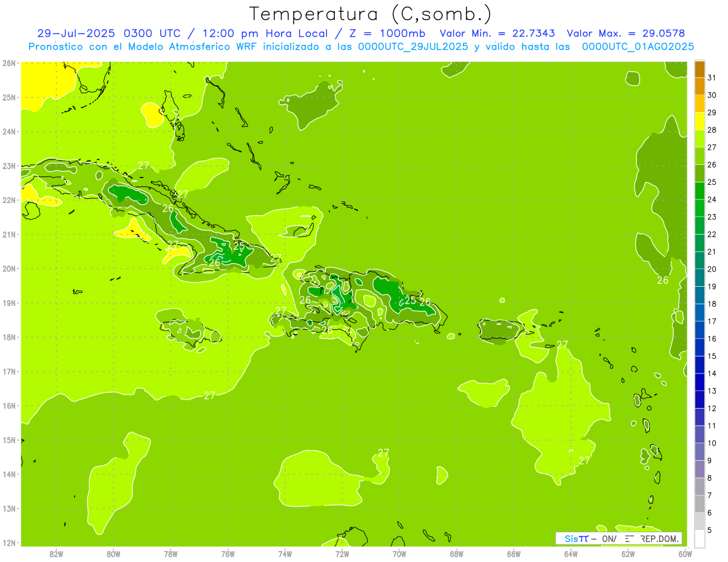728x562 pixels.
Task: Select the '76W' longitude label
Action: [x=227, y=554]
